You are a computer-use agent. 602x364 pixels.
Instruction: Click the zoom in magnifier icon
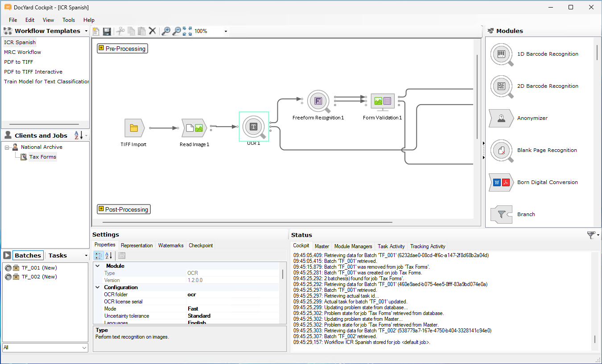click(x=166, y=31)
